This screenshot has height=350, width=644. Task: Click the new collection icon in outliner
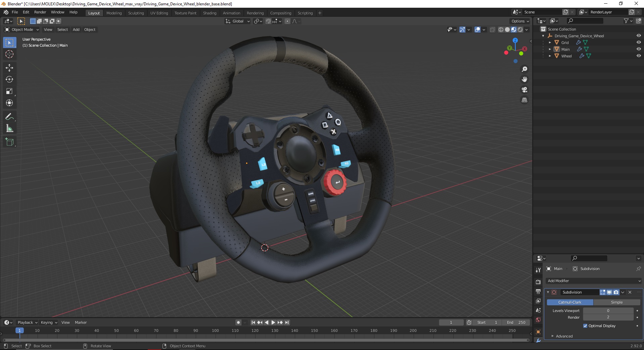pos(638,21)
